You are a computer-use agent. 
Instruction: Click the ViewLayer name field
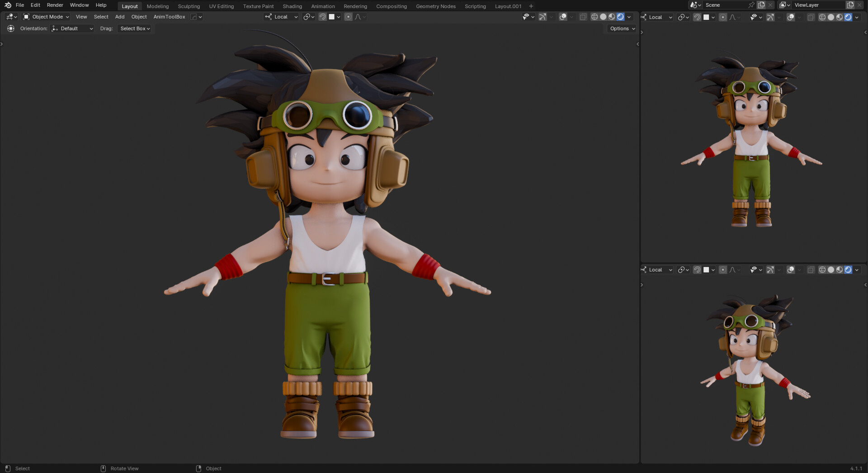814,5
